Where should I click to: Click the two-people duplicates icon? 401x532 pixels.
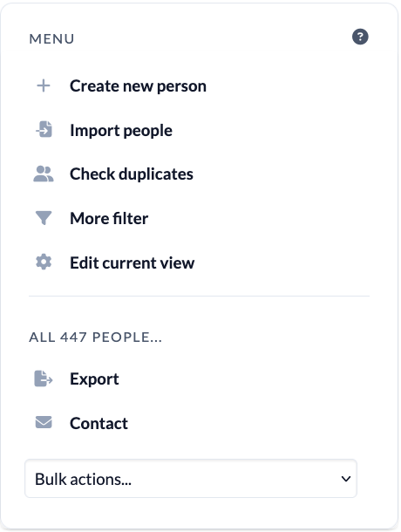(44, 174)
